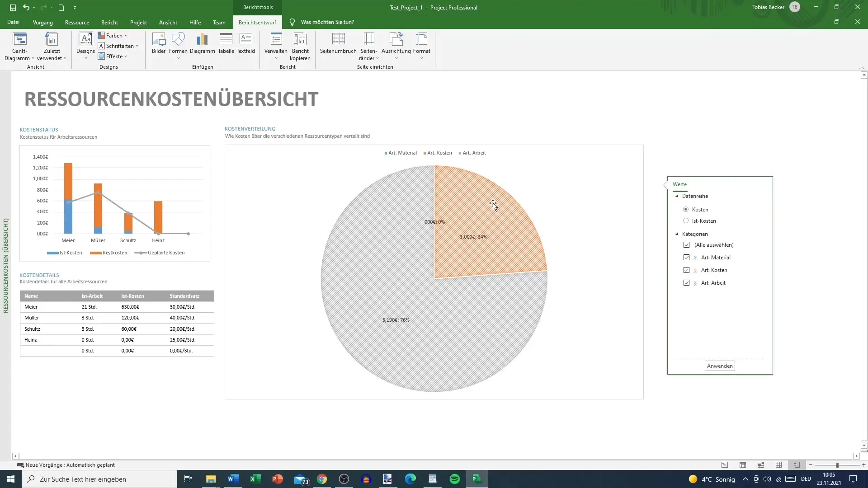Collapse the ribbon with the chevron
The image size is (868, 488).
click(862, 67)
